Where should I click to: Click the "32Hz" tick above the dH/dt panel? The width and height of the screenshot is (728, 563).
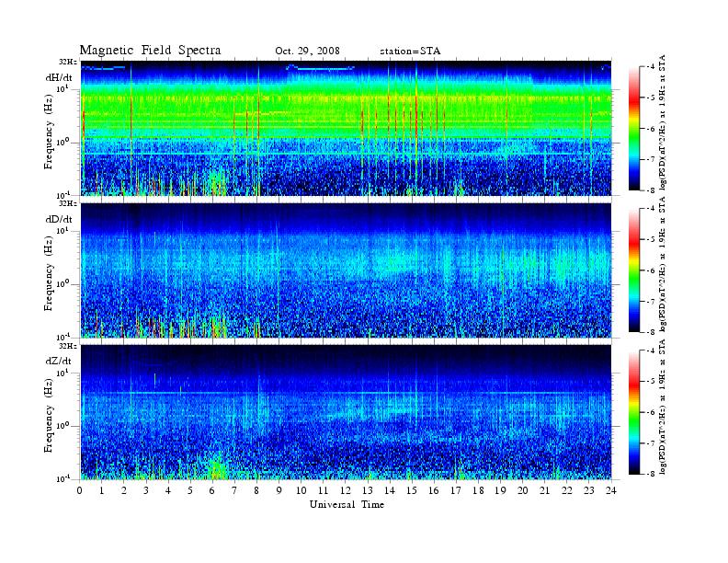[68, 62]
